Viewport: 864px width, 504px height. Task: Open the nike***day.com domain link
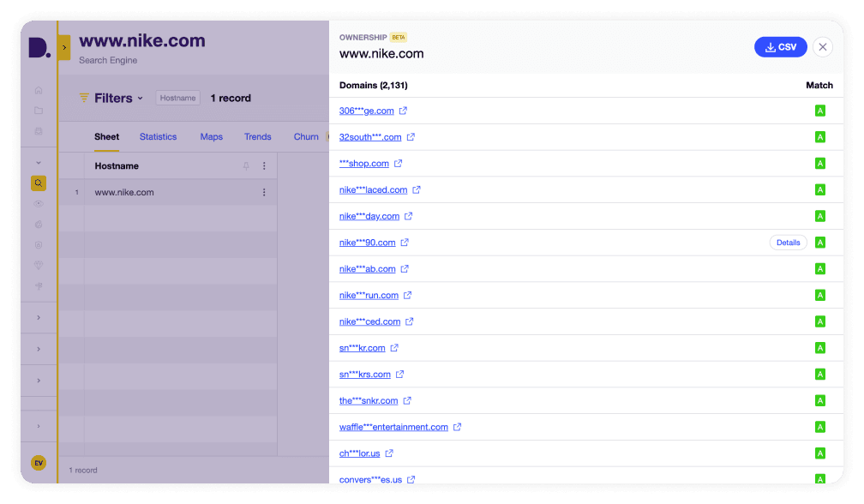tap(369, 217)
